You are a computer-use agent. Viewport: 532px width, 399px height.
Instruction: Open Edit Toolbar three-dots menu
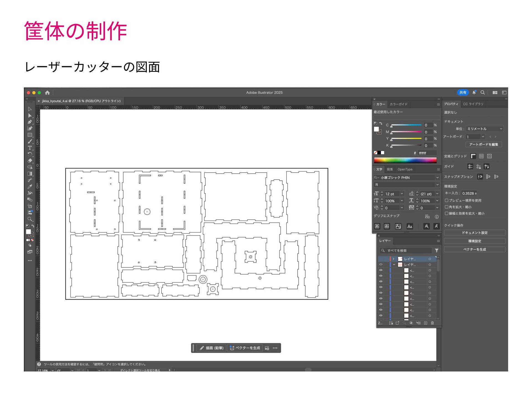(x=30, y=260)
